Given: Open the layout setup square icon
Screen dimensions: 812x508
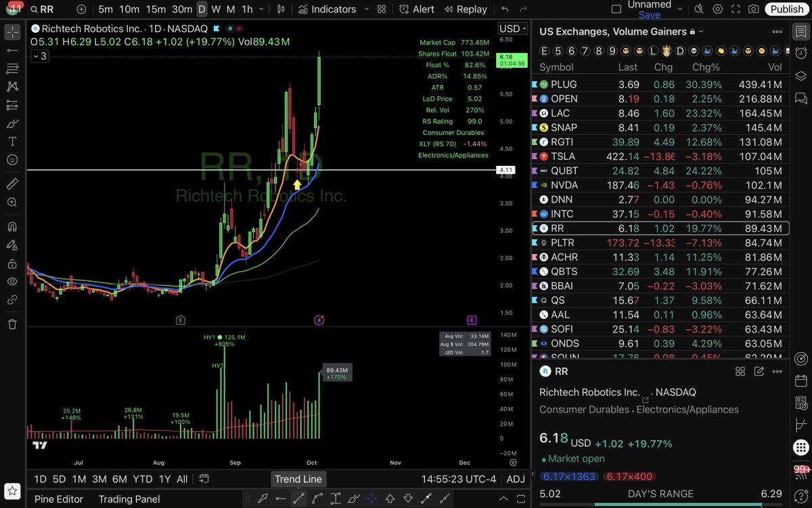Looking at the screenshot, I should (616, 9).
